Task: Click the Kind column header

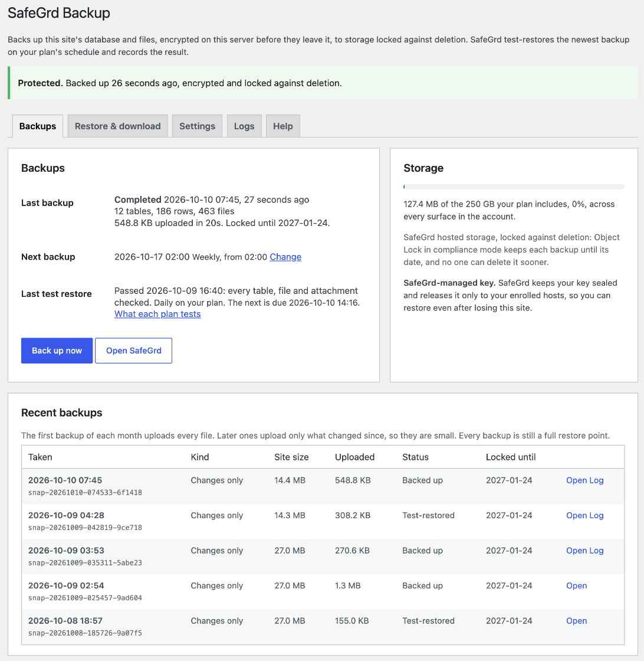Action: (x=200, y=457)
